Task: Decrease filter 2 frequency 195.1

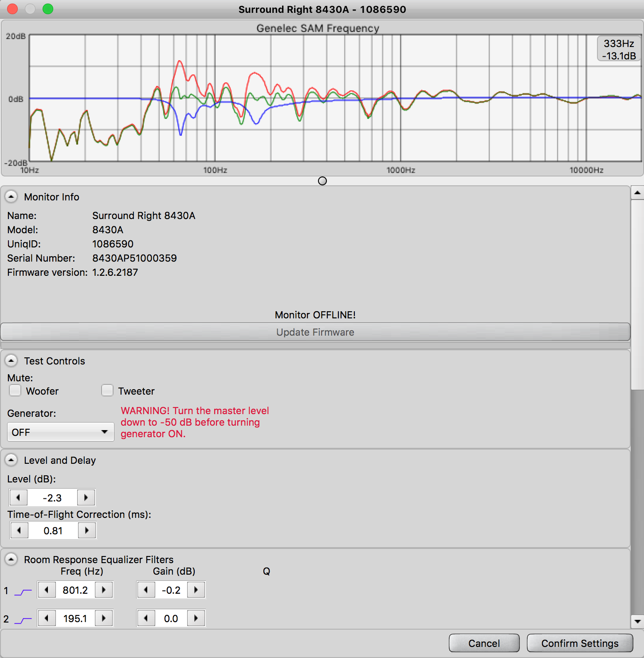Action: pyautogui.click(x=47, y=618)
